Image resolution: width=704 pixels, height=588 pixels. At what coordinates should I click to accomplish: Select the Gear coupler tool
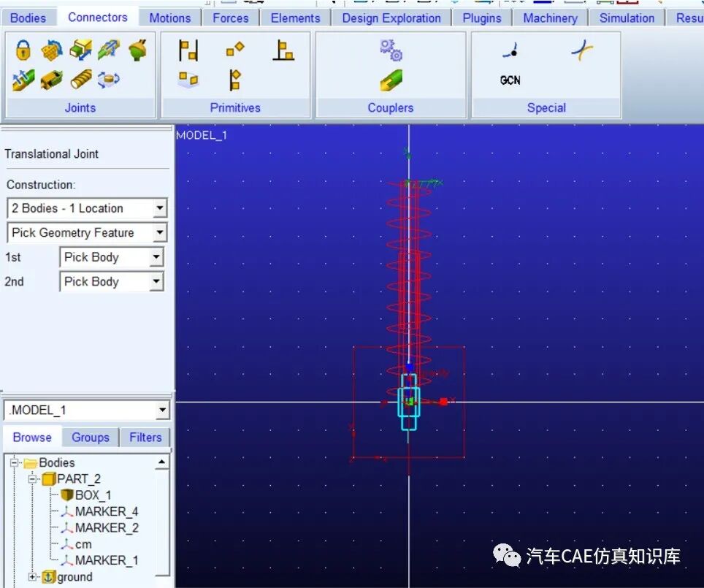pyautogui.click(x=391, y=50)
